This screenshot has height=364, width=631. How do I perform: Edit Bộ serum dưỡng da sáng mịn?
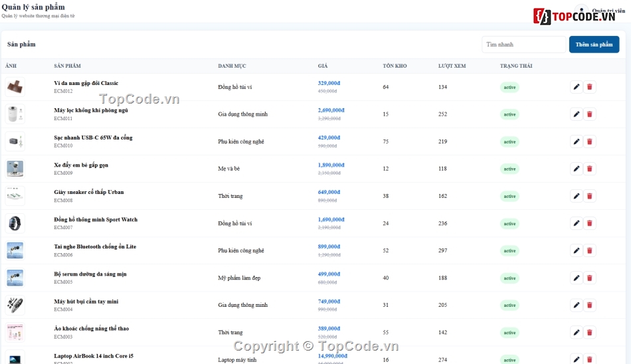coord(577,278)
